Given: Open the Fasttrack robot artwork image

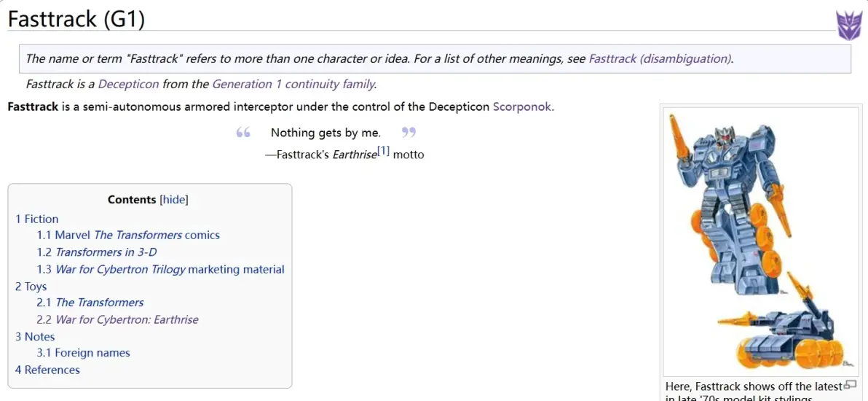Looking at the screenshot, I should (x=762, y=242).
